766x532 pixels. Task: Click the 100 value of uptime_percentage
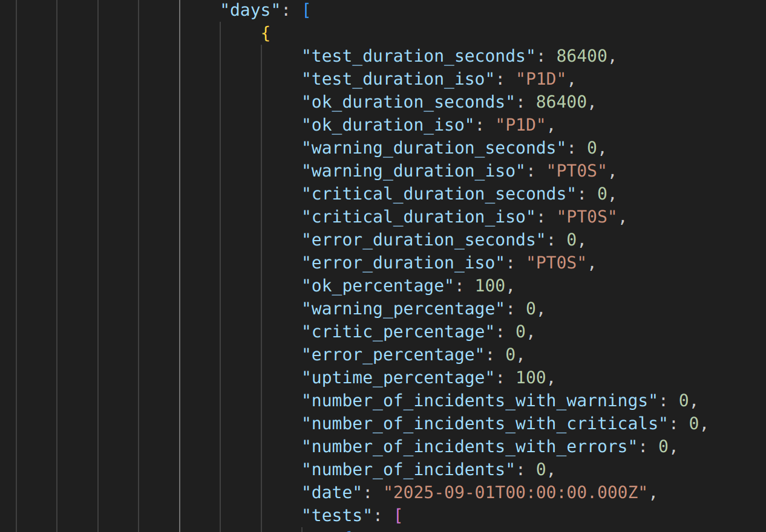(x=531, y=378)
